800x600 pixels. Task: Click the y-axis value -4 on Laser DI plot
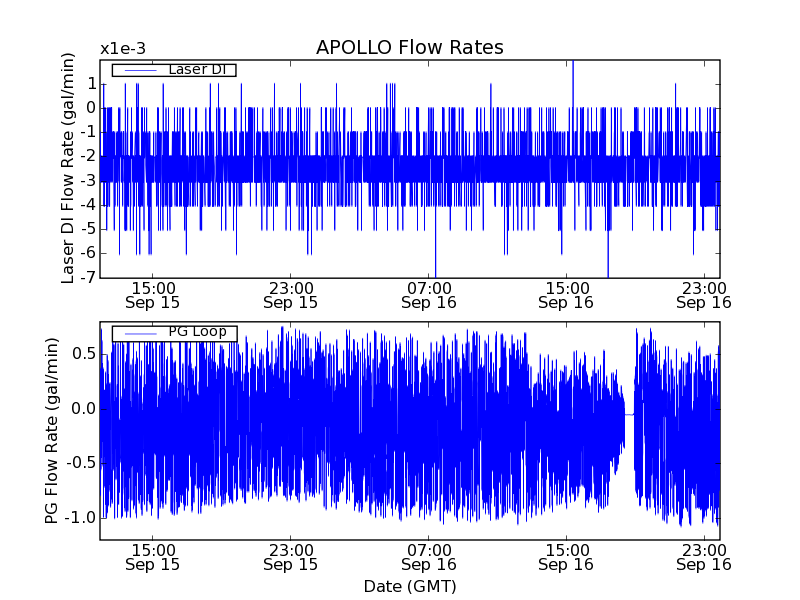87,205
